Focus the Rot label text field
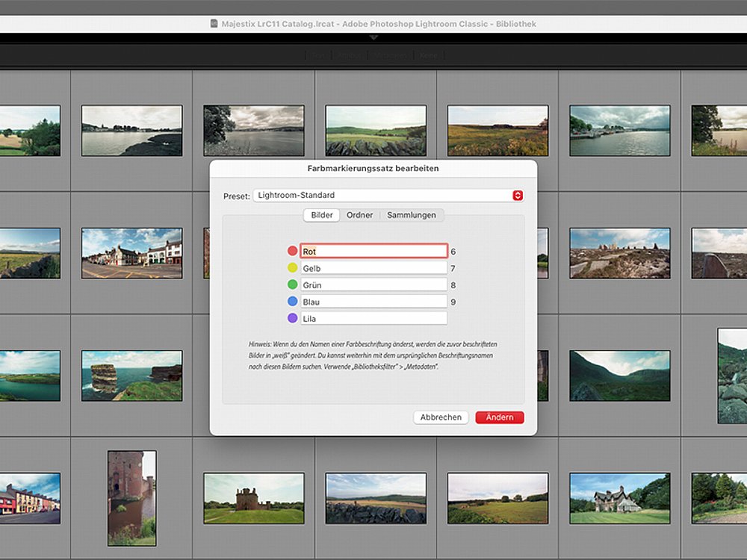 point(373,252)
